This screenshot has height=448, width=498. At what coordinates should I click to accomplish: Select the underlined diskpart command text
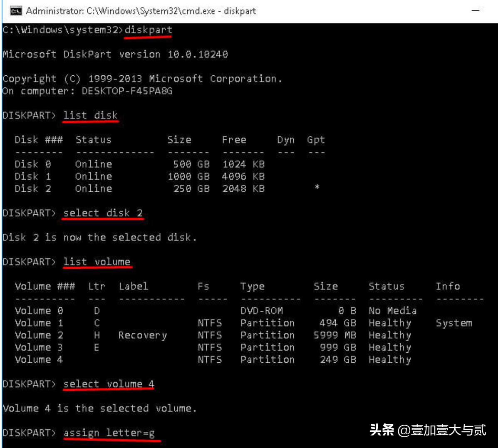coord(148,30)
